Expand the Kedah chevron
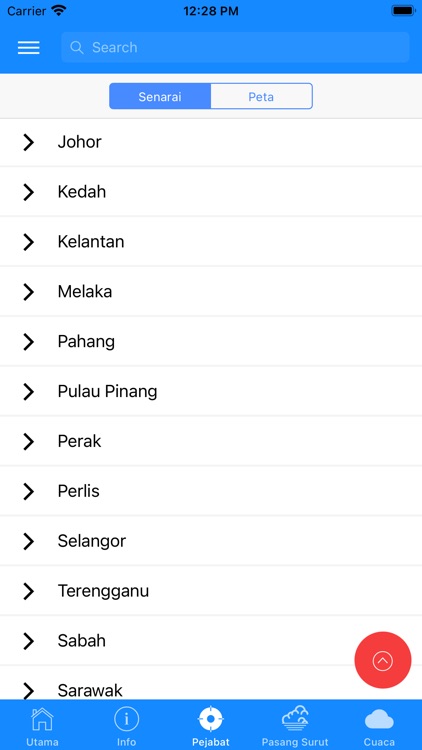This screenshot has height=750, width=422. click(x=29, y=192)
